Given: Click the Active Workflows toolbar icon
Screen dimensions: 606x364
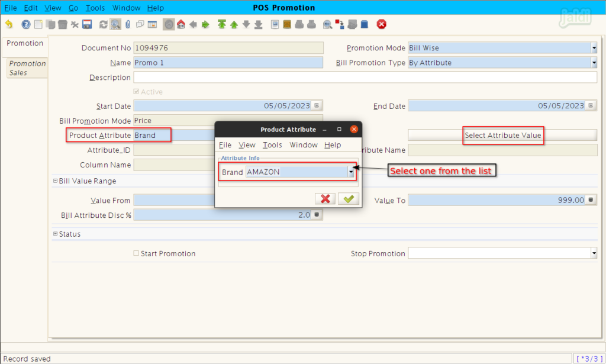Looking at the screenshot, I should click(340, 24).
